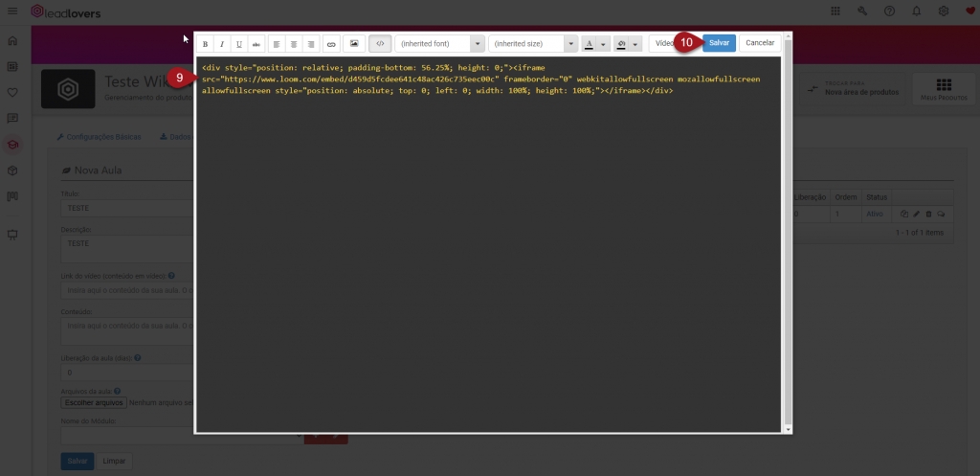The image size is (980, 476).
Task: Open the help question mark icon
Action: (x=889, y=11)
